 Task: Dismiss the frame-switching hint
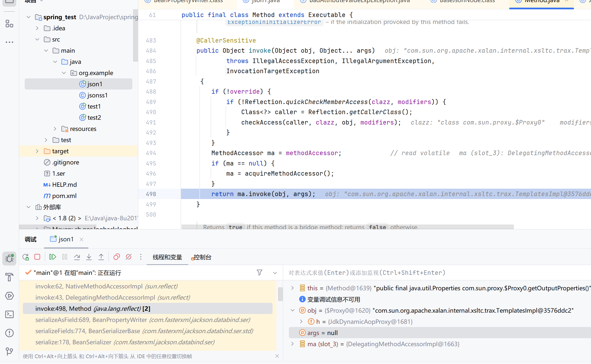click(277, 356)
